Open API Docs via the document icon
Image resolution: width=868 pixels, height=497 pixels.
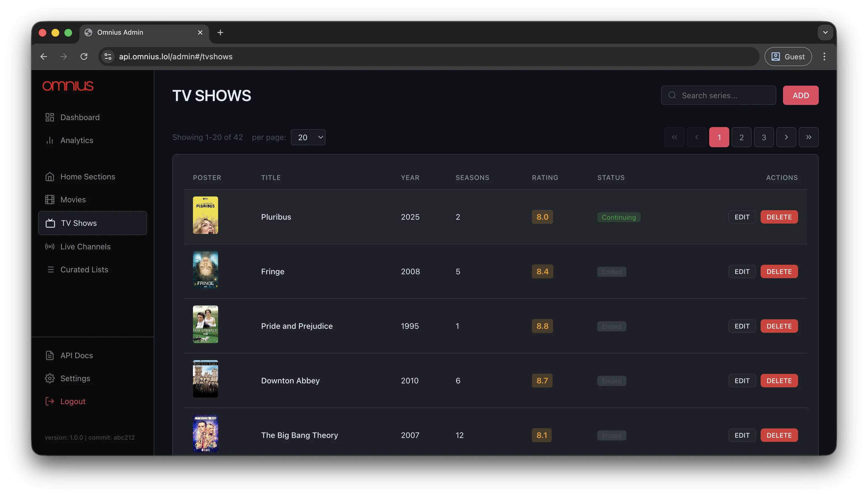49,355
